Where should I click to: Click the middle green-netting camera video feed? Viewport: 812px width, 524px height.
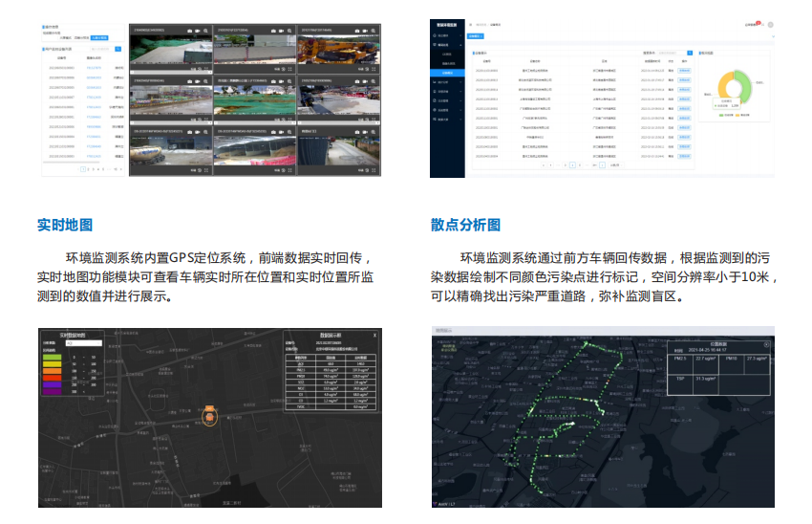[x=253, y=100]
